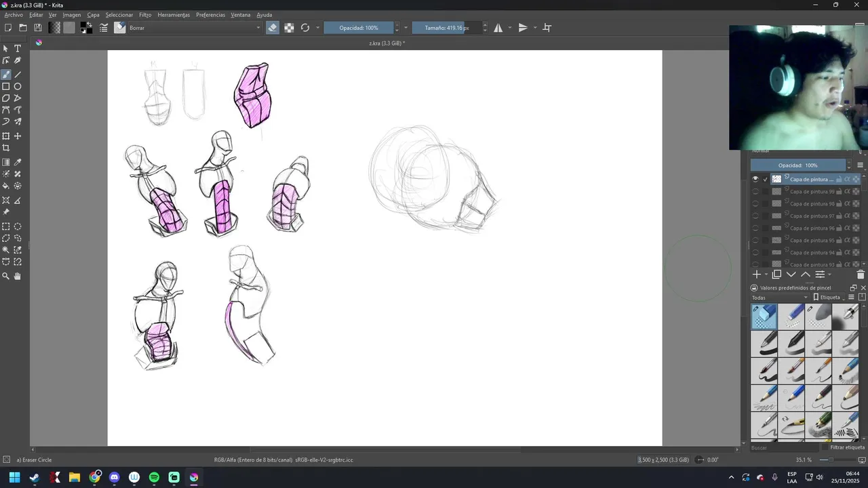Adjust the brush Opacidad 100% slider

click(x=359, y=28)
